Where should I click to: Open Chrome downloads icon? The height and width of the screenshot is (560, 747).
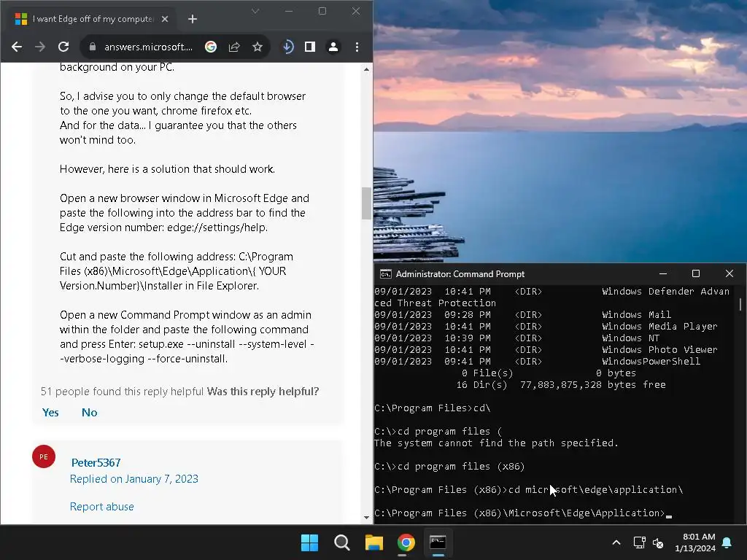click(287, 47)
